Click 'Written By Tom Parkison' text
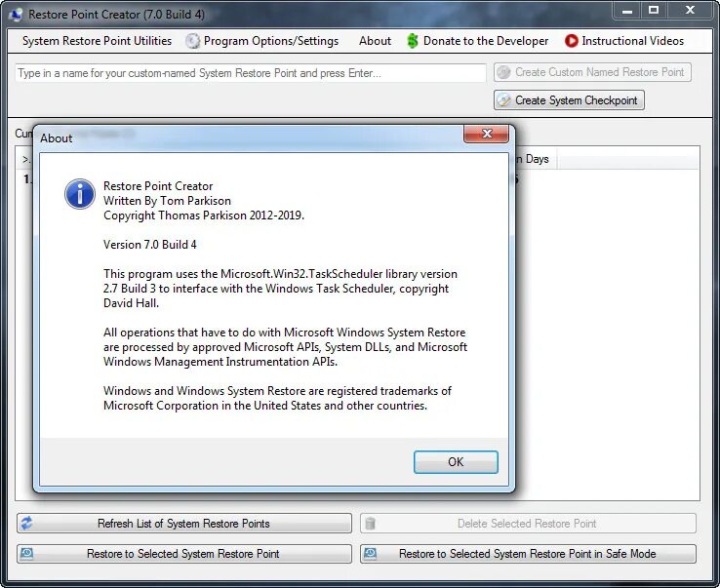This screenshot has width=720, height=588. click(x=167, y=201)
